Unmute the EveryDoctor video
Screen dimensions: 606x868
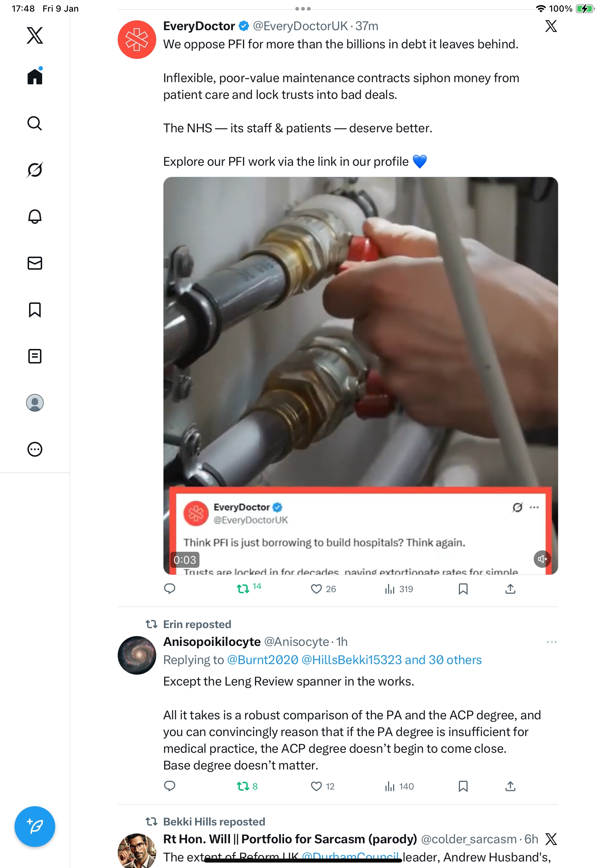click(x=542, y=559)
